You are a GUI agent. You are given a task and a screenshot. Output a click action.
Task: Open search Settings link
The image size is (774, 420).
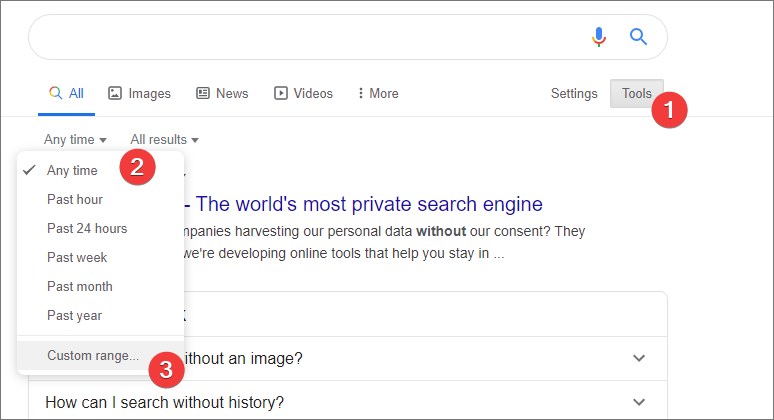(574, 93)
